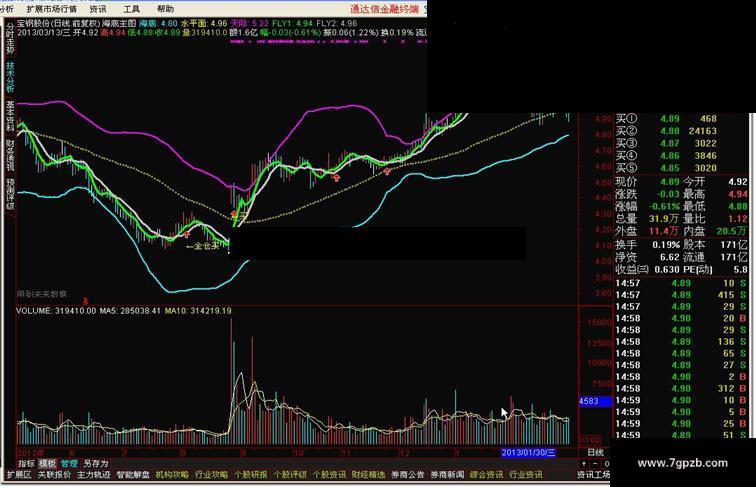Open the 券商新闻 bottom tab
This screenshot has width=756, height=487.
[447, 475]
